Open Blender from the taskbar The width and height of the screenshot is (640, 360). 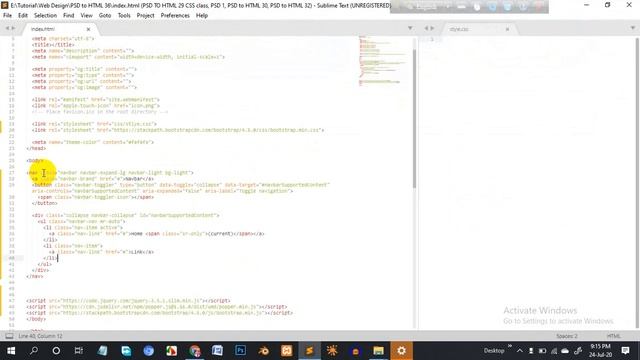click(263, 351)
